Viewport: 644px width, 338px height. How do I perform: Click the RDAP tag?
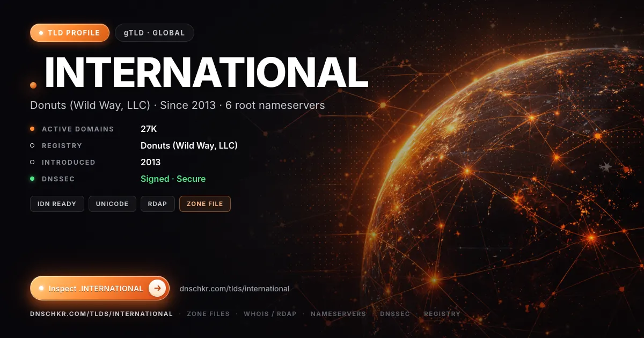[158, 204]
